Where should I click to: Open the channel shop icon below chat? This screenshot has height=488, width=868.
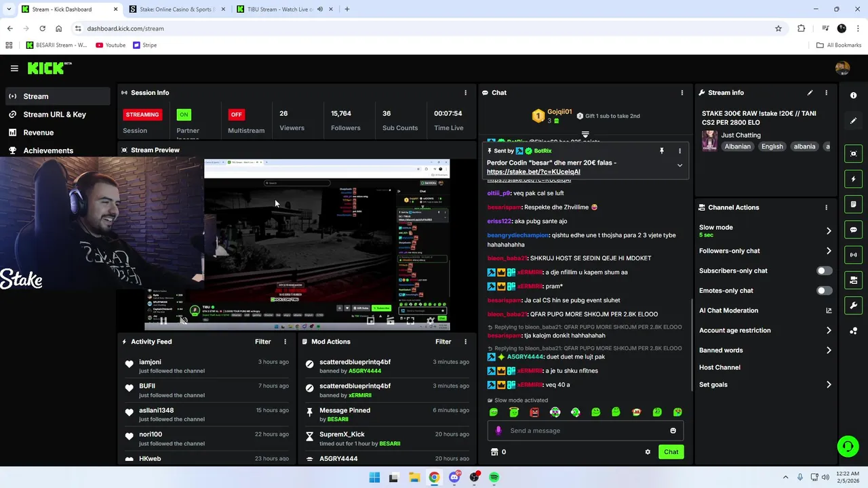(494, 452)
